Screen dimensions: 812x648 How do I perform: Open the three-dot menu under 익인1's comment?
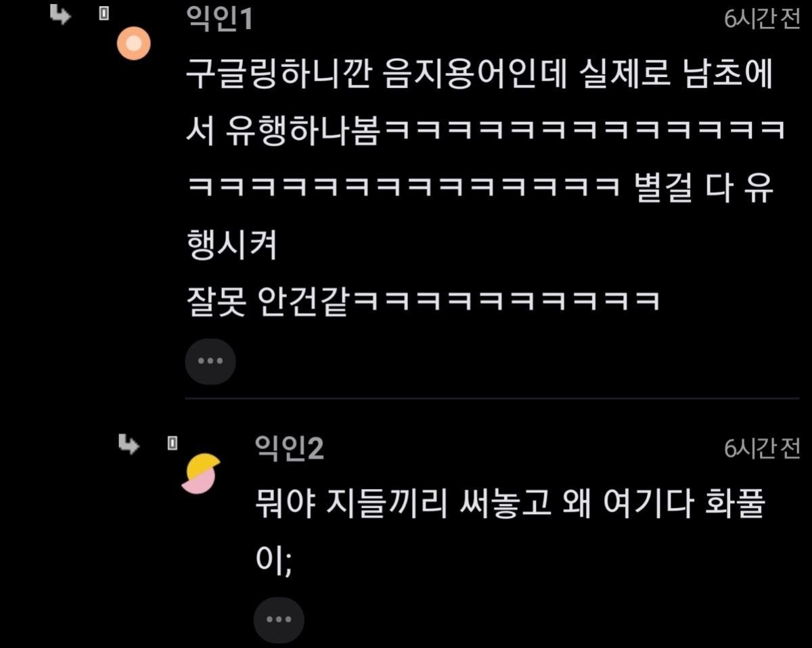[x=210, y=362]
